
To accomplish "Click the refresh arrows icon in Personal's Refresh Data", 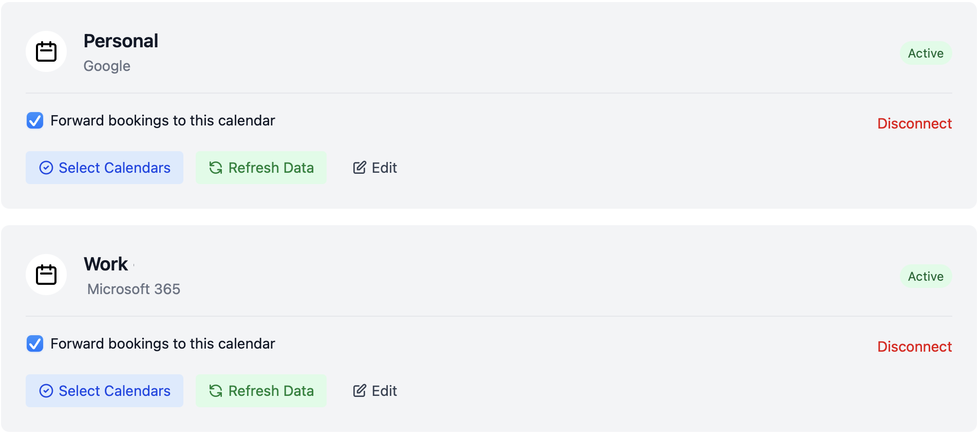I will (x=216, y=168).
